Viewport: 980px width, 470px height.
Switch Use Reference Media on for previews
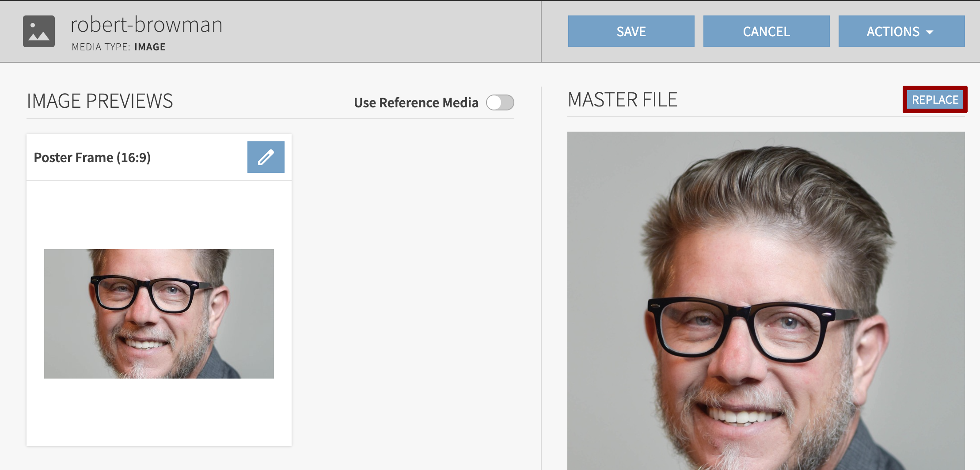(x=500, y=102)
